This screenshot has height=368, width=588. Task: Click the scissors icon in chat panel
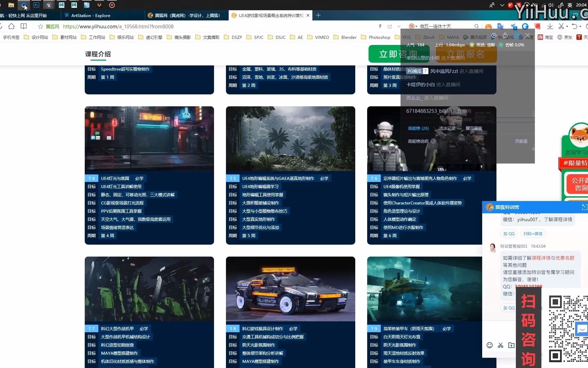tap(501, 345)
